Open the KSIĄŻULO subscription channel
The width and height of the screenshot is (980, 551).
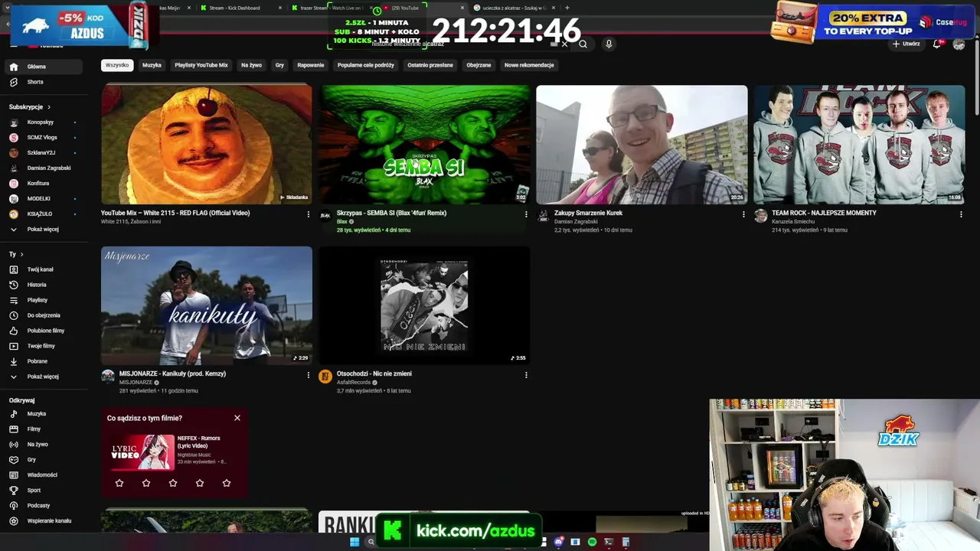(44, 214)
